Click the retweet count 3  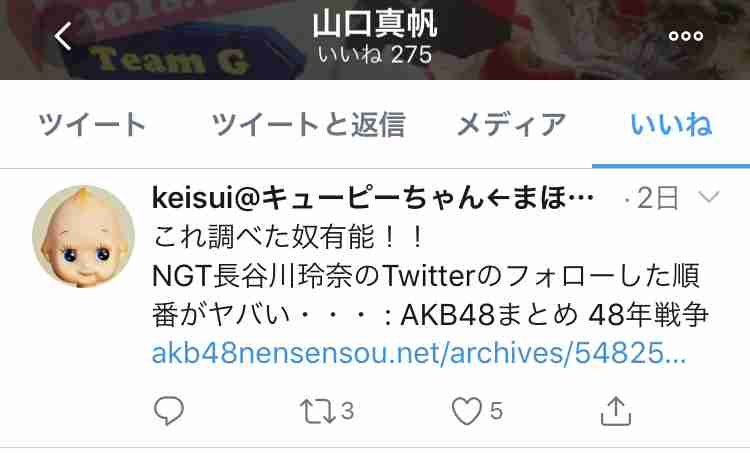click(x=347, y=411)
